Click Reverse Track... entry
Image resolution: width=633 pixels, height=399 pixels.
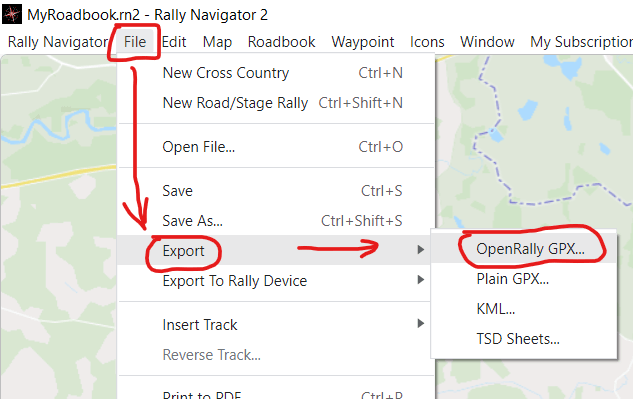click(x=276, y=355)
